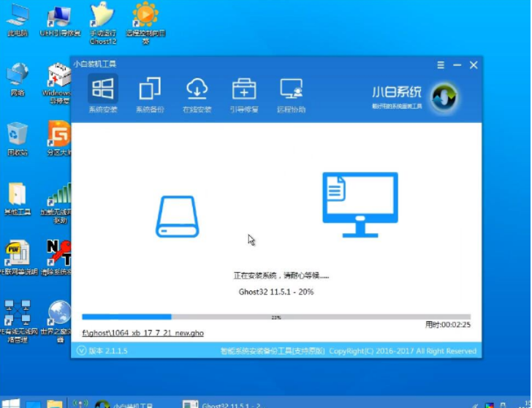Click the CopyRight(C) 2016-2017 footer text

tap(403, 351)
